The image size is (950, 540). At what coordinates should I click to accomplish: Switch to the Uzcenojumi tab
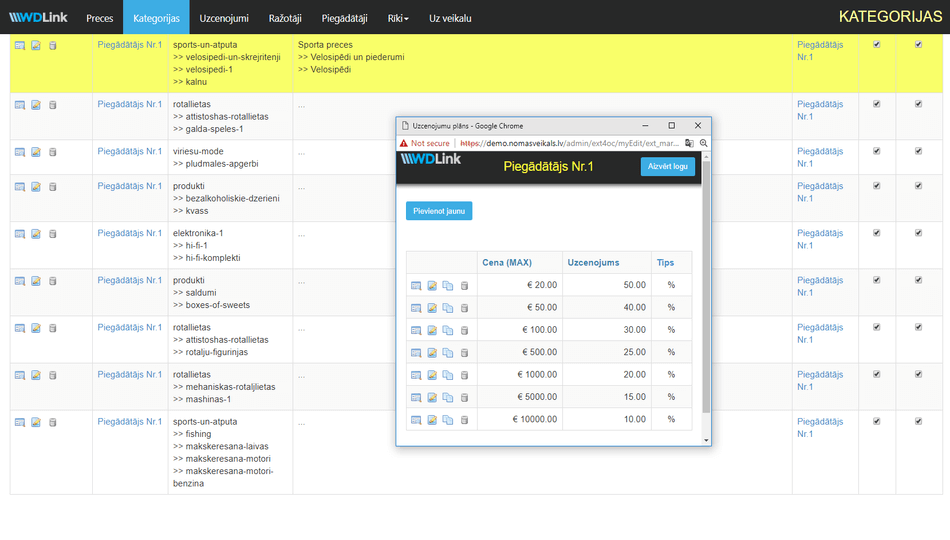(x=224, y=18)
